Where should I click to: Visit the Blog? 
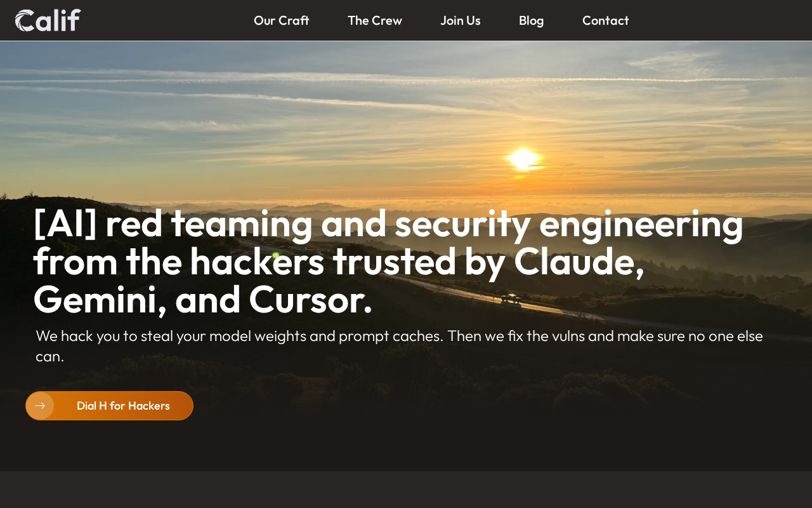tap(531, 20)
